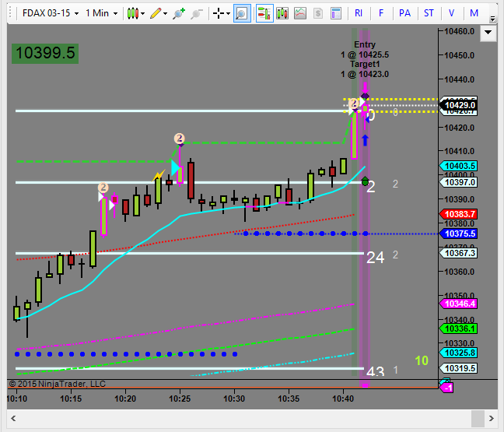Toggle the Chart Trader icon
The height and width of the screenshot is (432, 504).
[x=264, y=13]
